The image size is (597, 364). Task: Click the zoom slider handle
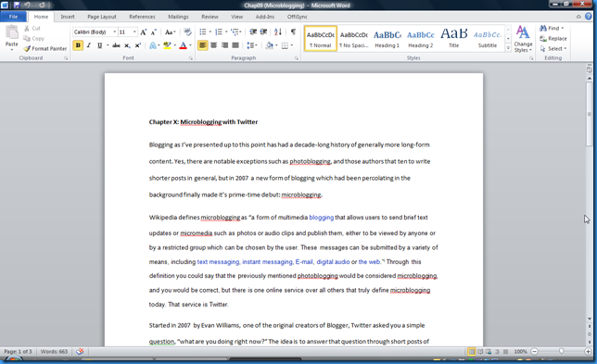[x=561, y=351]
